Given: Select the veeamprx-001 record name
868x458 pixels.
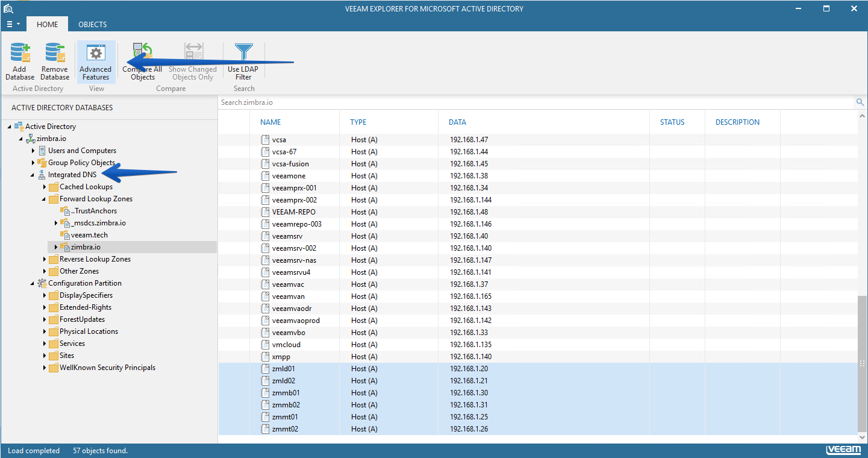Looking at the screenshot, I should (295, 188).
